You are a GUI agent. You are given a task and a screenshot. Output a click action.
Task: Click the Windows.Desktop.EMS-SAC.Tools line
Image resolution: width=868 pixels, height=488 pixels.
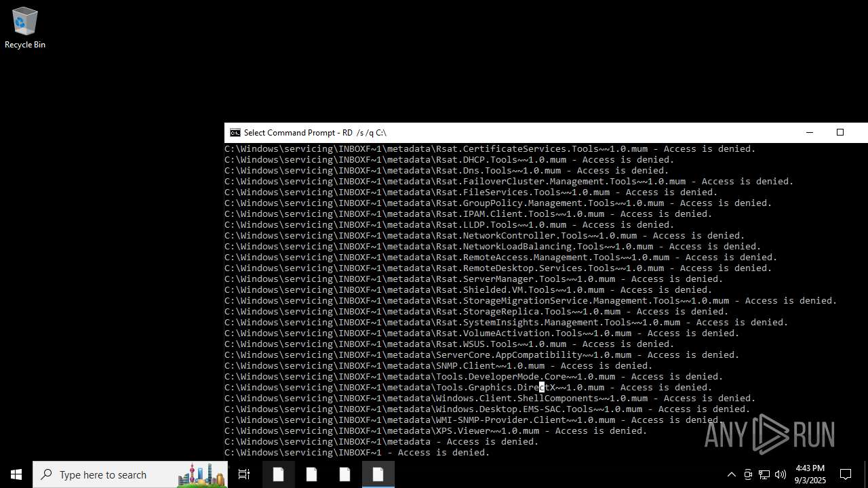click(488, 409)
